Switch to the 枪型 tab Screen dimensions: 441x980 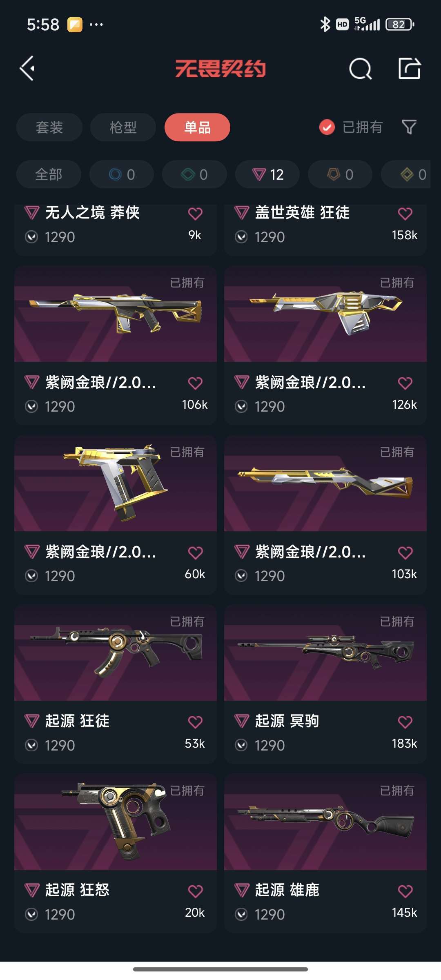point(123,127)
